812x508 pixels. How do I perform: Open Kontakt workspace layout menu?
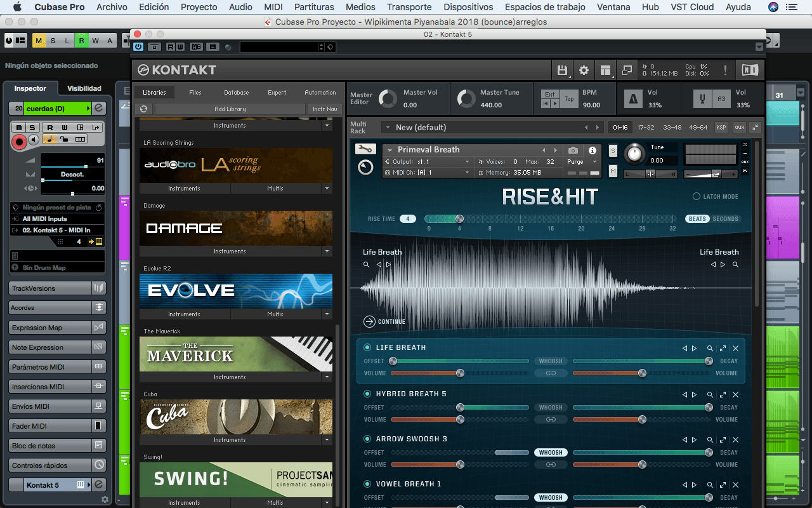coord(605,70)
